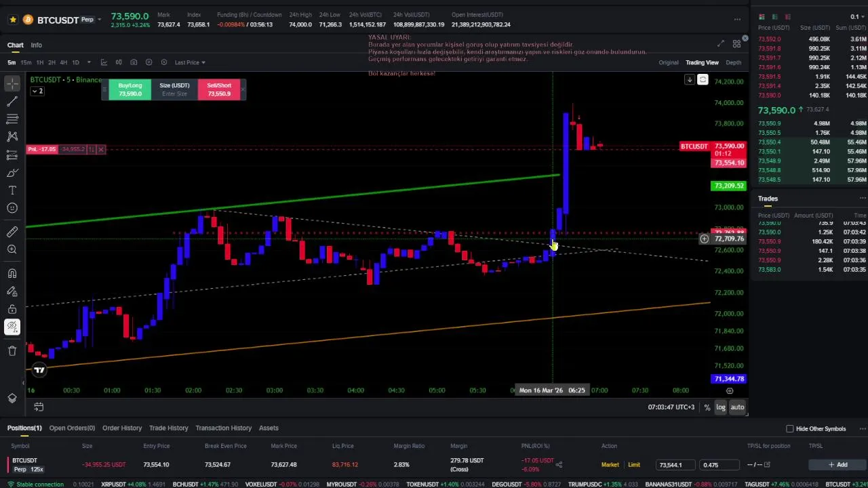Toggle auto scale on price axis
Screen dimensions: 868x488
[737, 407]
